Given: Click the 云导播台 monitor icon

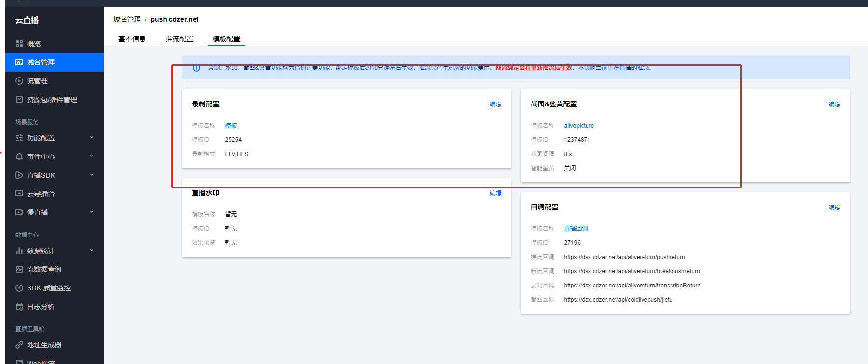Looking at the screenshot, I should (19, 194).
